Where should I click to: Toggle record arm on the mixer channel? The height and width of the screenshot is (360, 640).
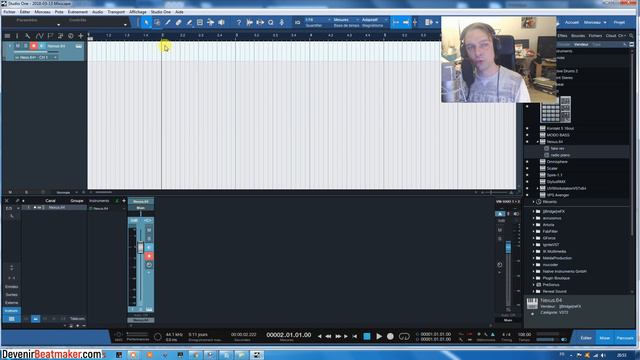pos(149,256)
